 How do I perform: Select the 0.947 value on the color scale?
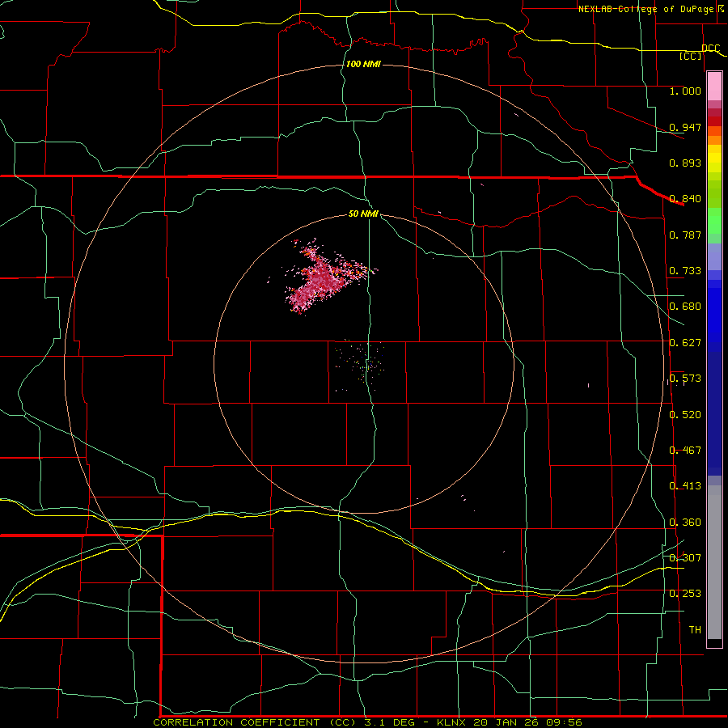685,127
